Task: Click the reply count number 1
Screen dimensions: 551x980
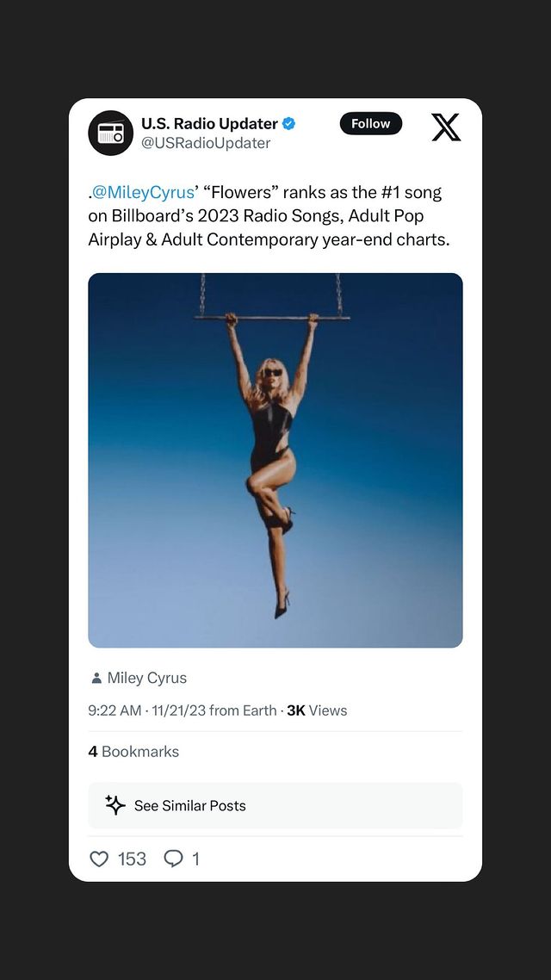Action: 195,859
